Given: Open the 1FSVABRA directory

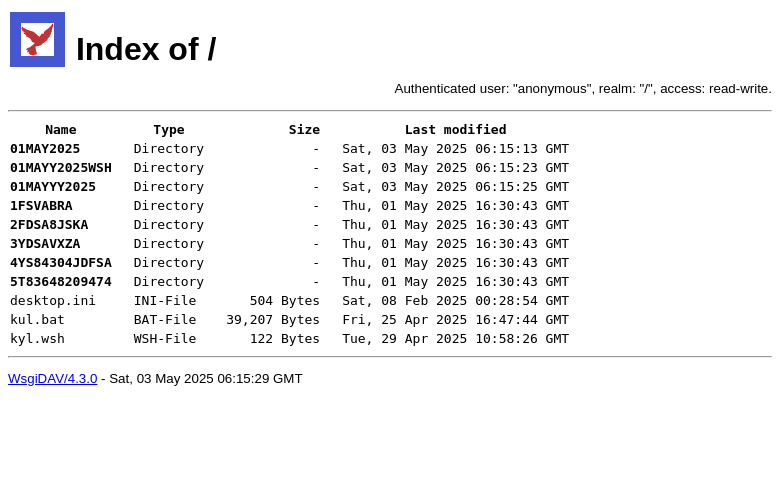Looking at the screenshot, I should coord(41,205).
